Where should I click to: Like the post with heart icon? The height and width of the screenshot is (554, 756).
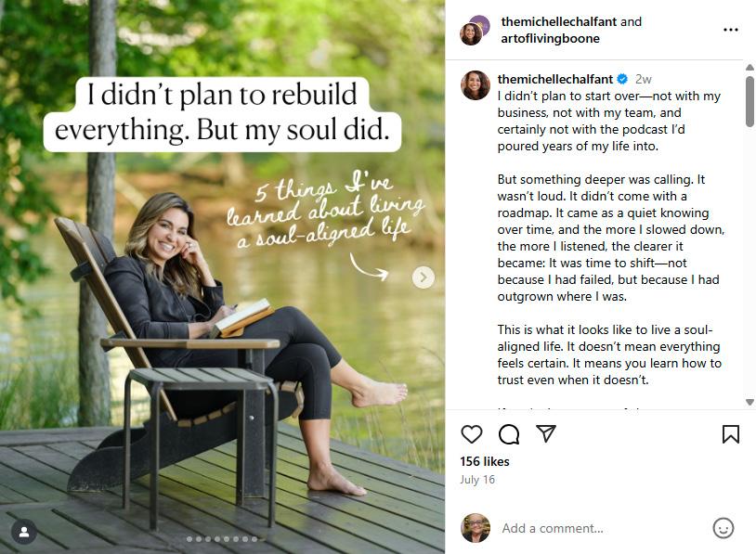click(x=472, y=434)
